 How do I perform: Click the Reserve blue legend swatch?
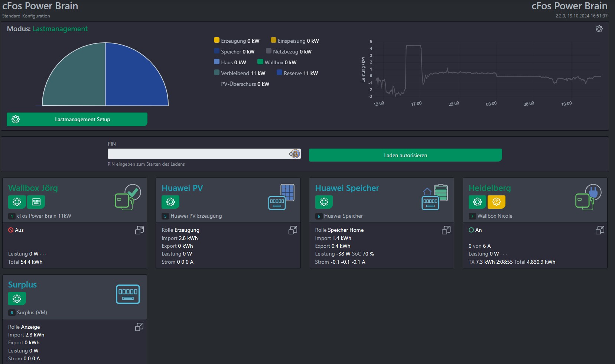279,72
